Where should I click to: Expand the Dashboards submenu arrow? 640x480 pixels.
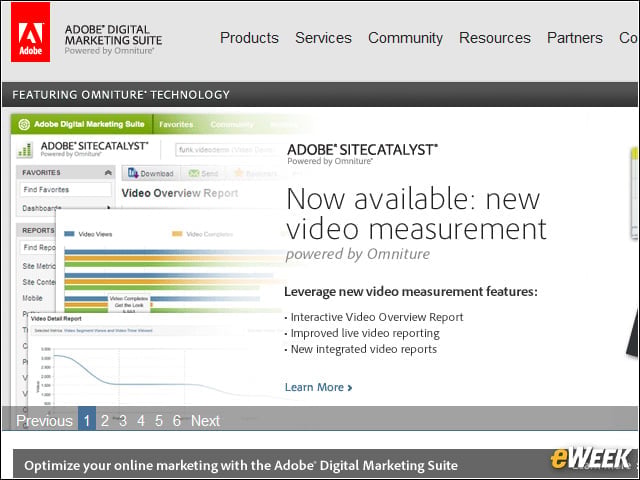click(x=109, y=208)
